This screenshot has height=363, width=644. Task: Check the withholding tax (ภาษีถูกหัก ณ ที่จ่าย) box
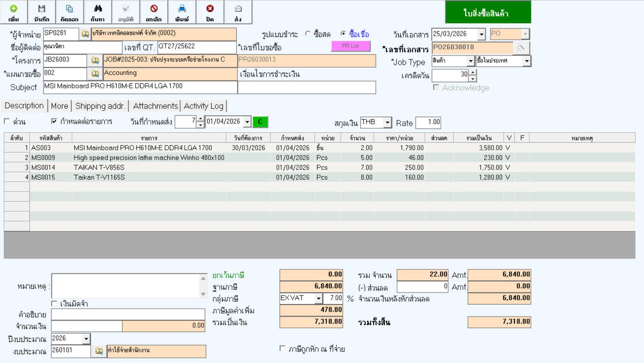(x=283, y=349)
